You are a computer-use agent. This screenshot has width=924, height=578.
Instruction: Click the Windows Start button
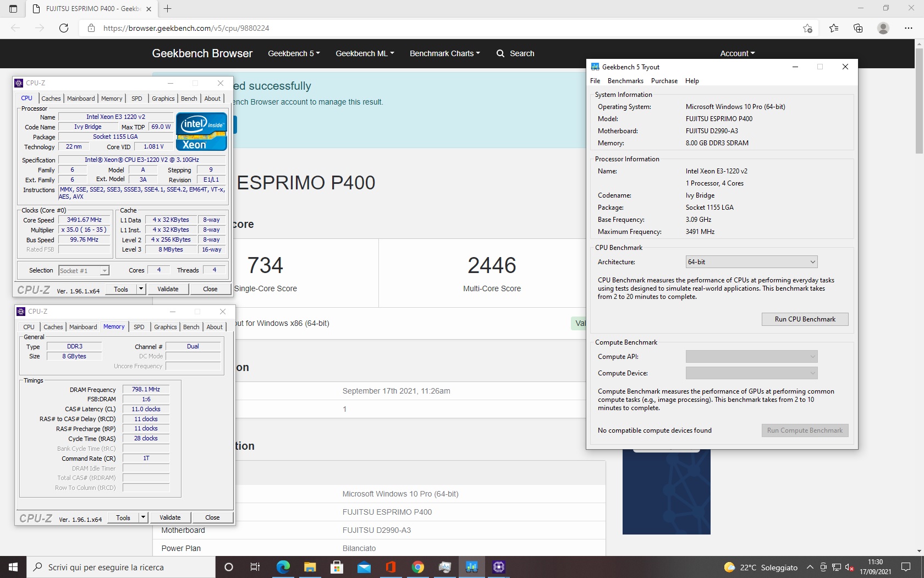point(13,567)
